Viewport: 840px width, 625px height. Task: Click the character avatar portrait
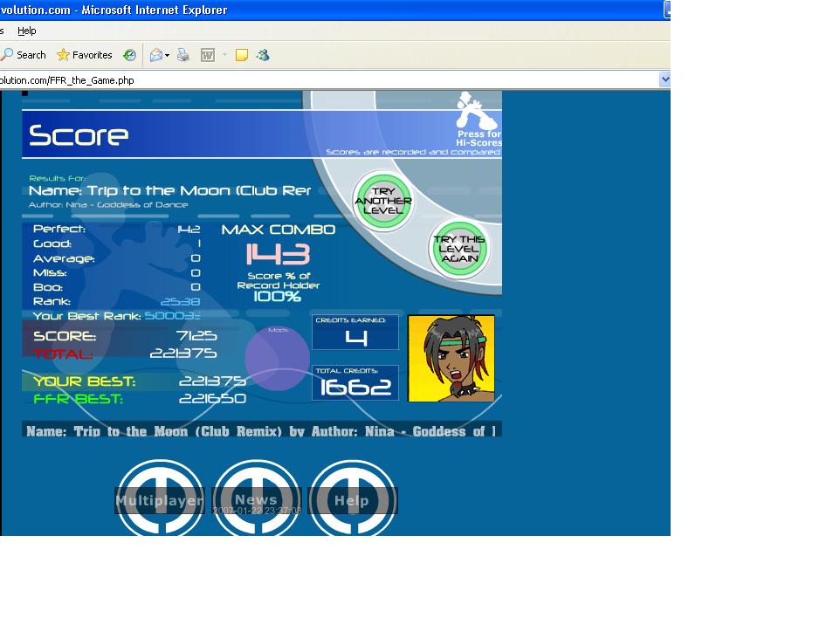pos(451,358)
